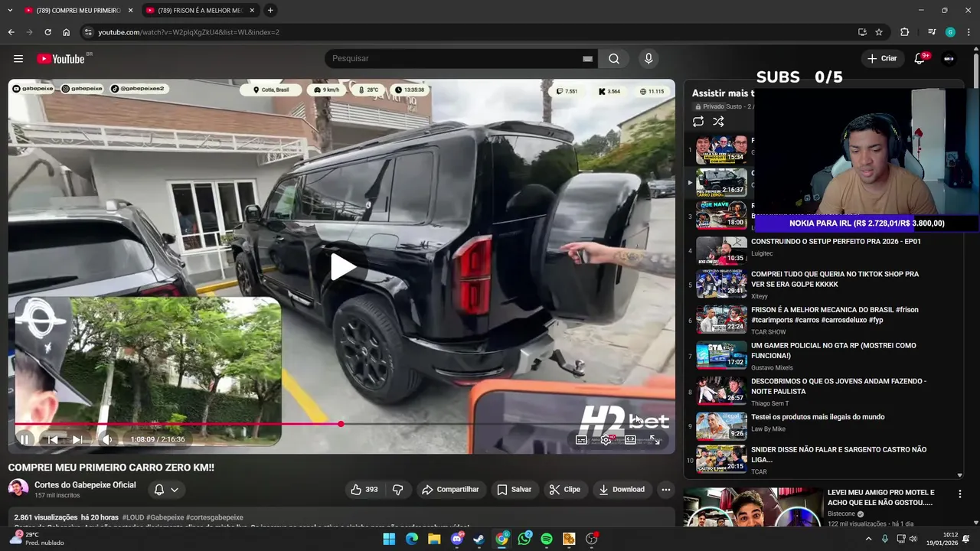The image size is (980, 551).
Task: Go back in browser history
Action: (11, 32)
